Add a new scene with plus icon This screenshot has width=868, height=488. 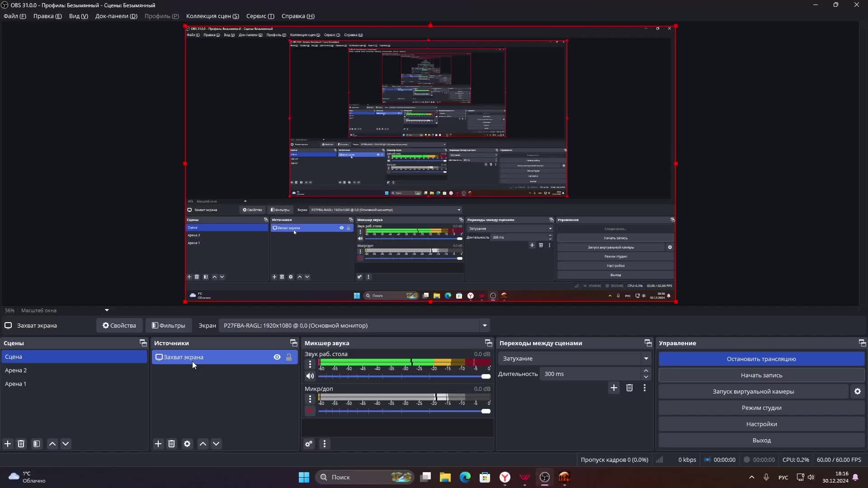(8, 444)
